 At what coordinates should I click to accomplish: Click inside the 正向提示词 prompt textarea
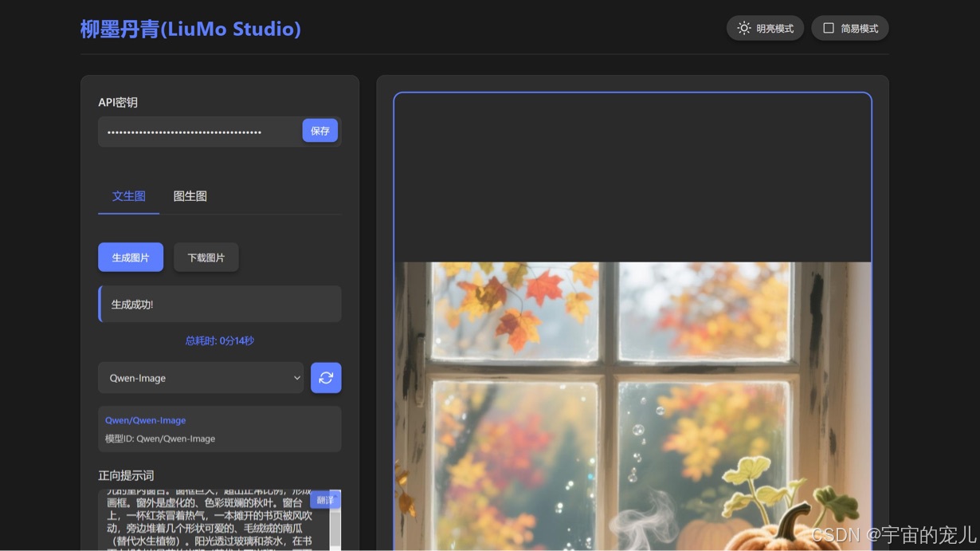[x=214, y=520]
